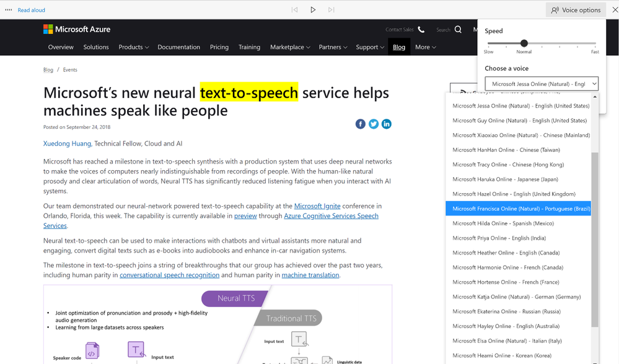Click the voice list scroll up arrow

pyautogui.click(x=595, y=97)
